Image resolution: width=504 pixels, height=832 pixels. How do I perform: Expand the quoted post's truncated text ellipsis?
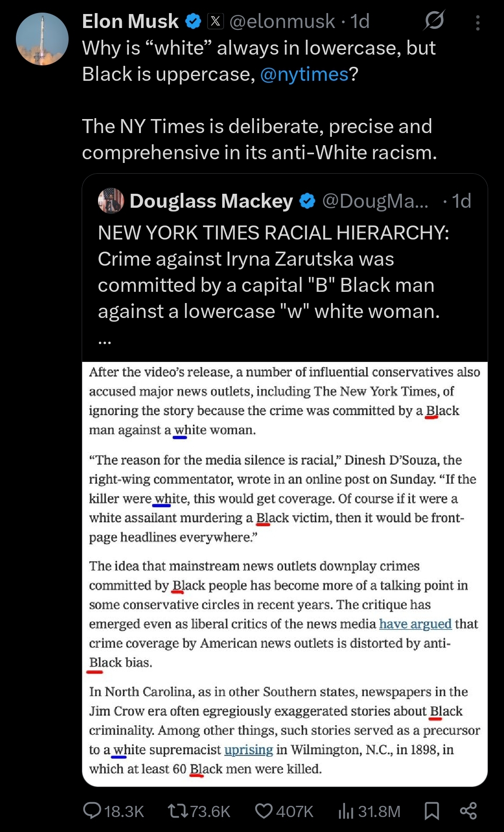pyautogui.click(x=105, y=342)
